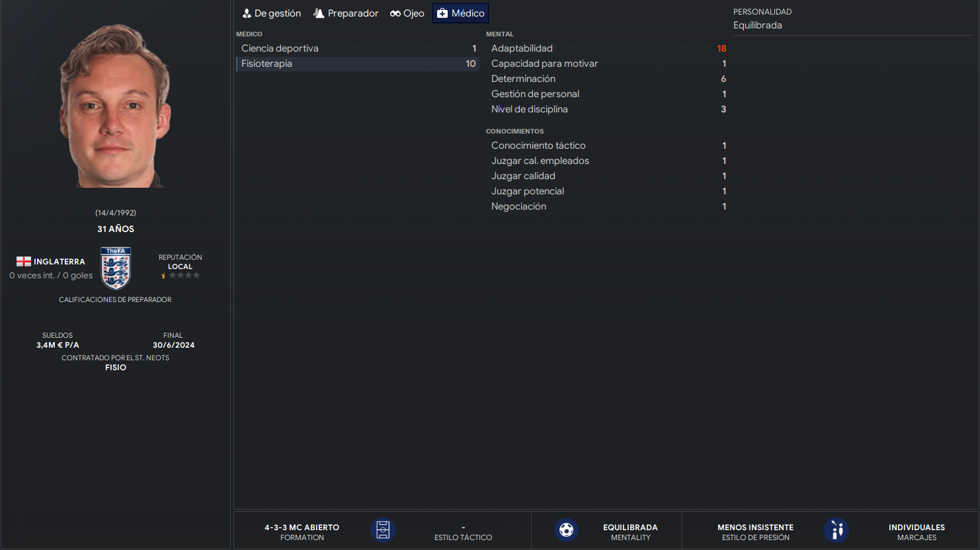Click the formation pitch icon

point(383,530)
